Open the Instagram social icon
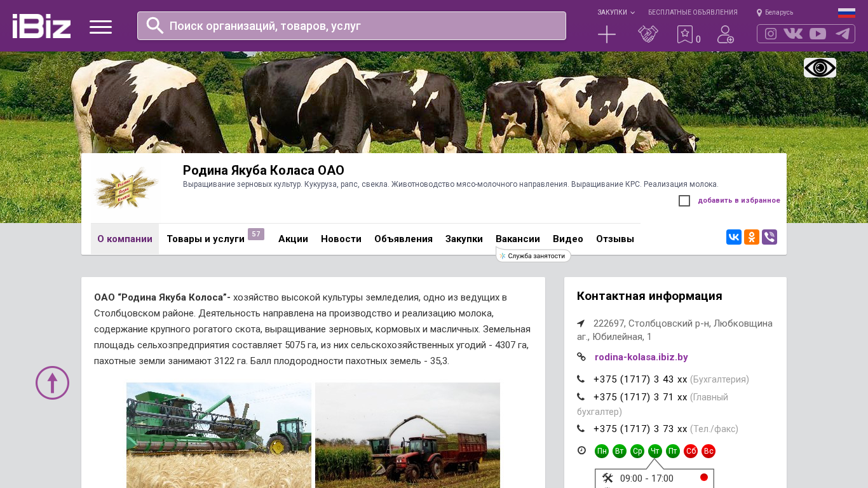868x488 pixels. (x=771, y=34)
